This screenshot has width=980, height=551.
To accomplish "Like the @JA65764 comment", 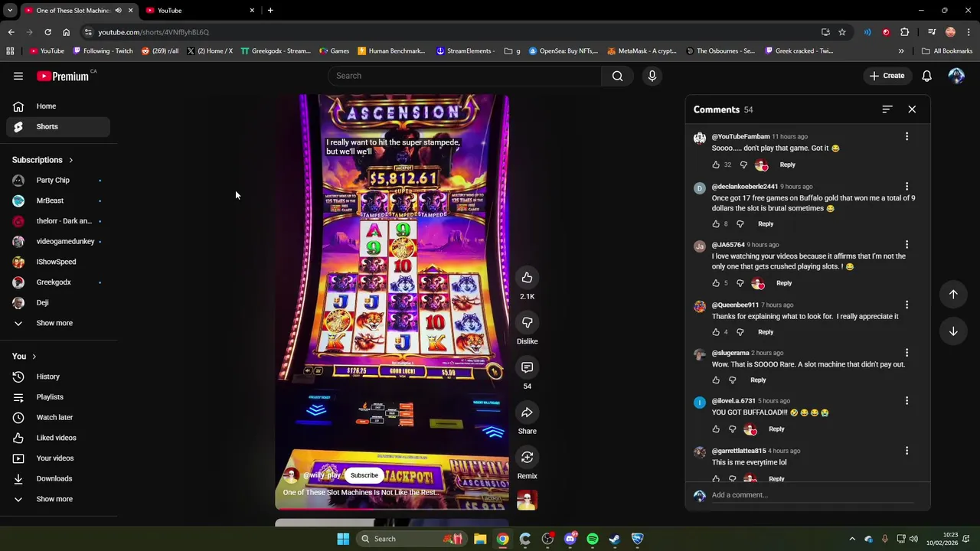I will click(x=716, y=283).
